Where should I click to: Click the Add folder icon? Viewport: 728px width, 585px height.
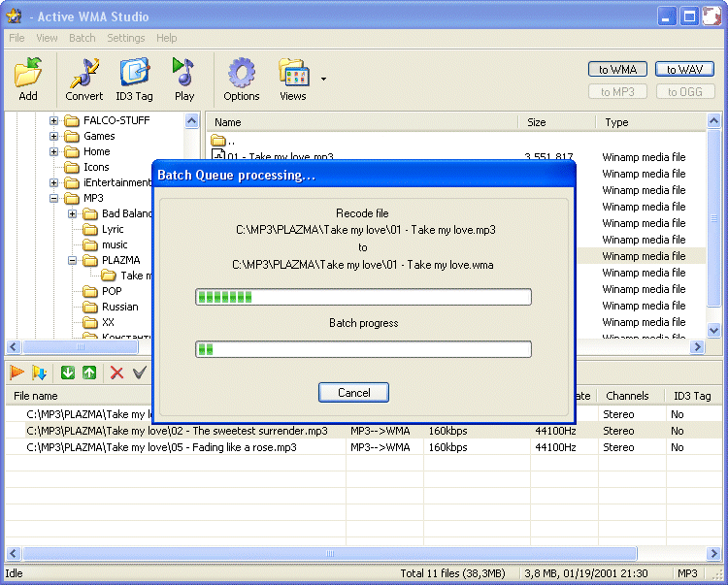[x=28, y=73]
